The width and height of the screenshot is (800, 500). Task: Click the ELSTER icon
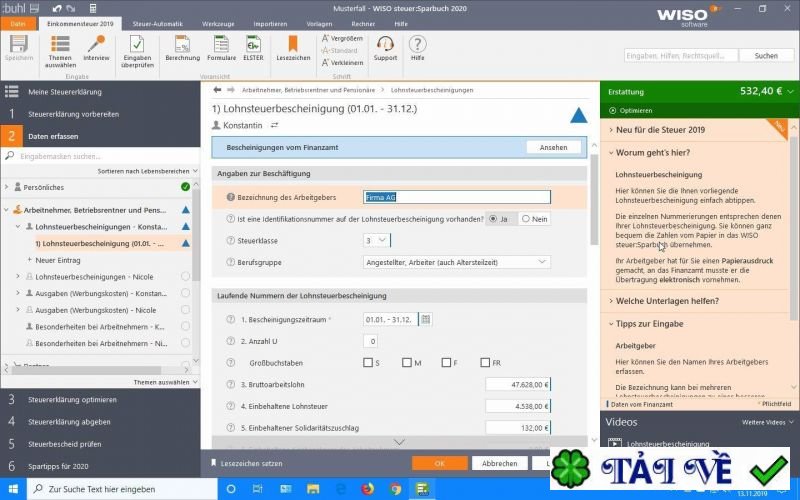click(253, 48)
